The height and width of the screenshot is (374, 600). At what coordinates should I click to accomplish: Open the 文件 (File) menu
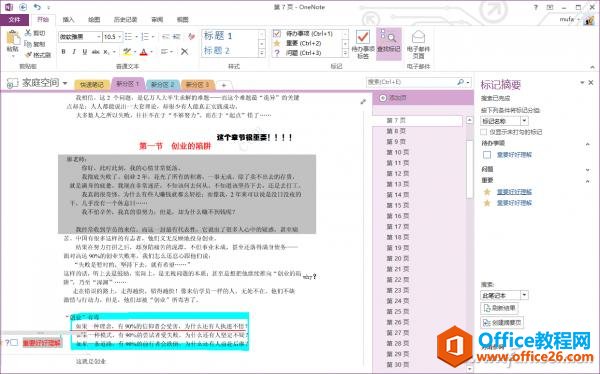pos(14,20)
